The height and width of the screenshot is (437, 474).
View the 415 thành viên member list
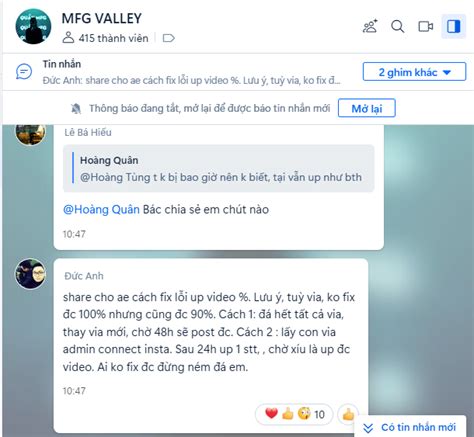(x=105, y=38)
